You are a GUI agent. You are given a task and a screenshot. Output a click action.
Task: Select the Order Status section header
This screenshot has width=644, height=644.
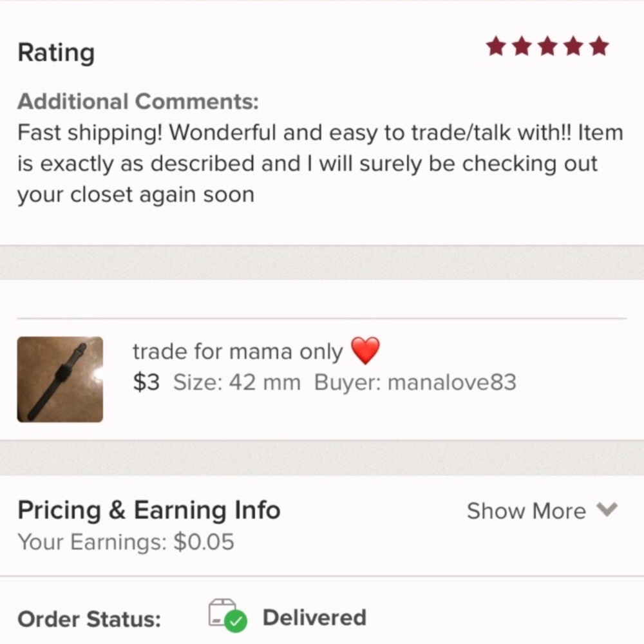[x=88, y=619]
